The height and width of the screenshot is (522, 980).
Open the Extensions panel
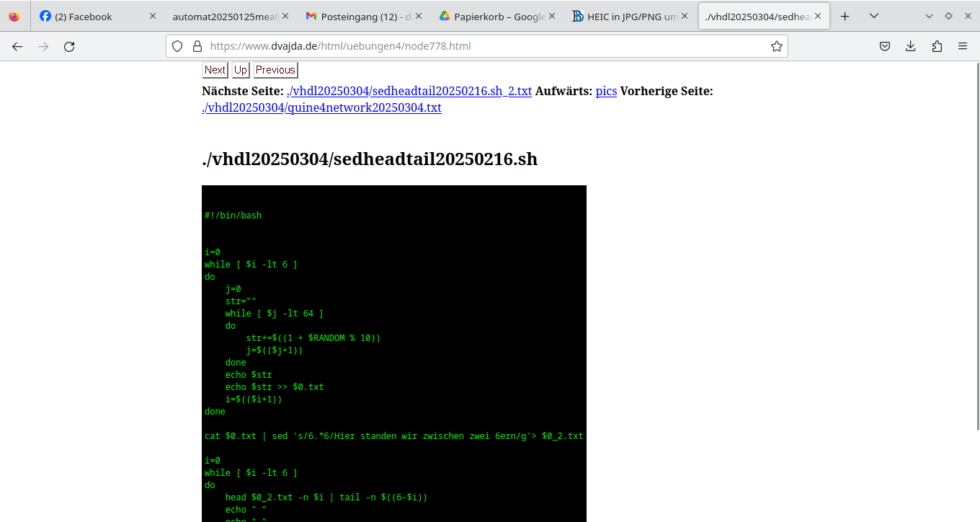(x=937, y=46)
